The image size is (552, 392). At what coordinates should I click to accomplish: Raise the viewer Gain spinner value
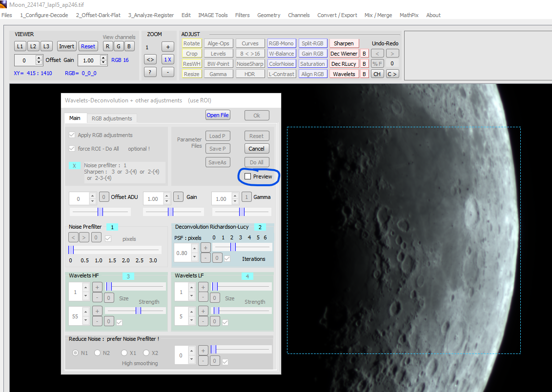pos(103,58)
